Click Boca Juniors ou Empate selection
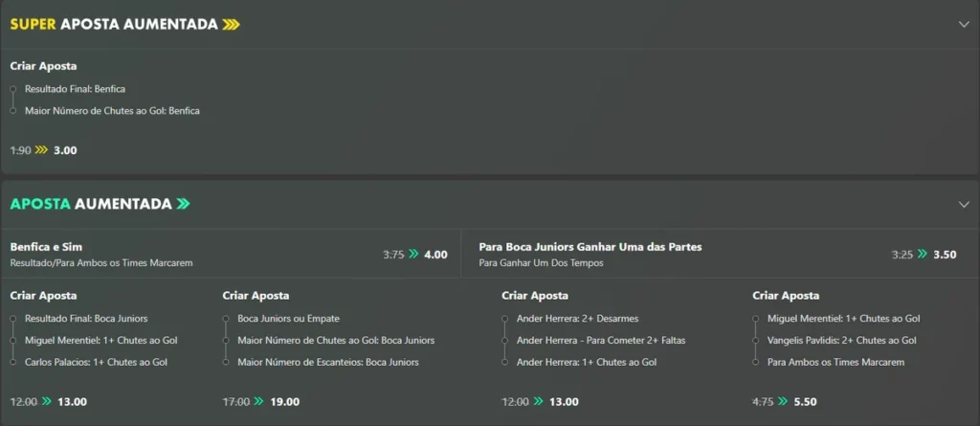The image size is (980, 426). tap(289, 319)
